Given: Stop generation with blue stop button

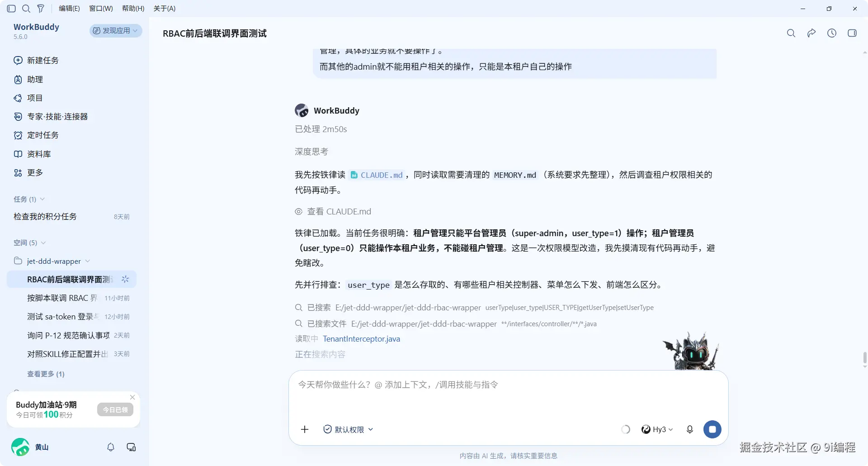Looking at the screenshot, I should coord(712,429).
